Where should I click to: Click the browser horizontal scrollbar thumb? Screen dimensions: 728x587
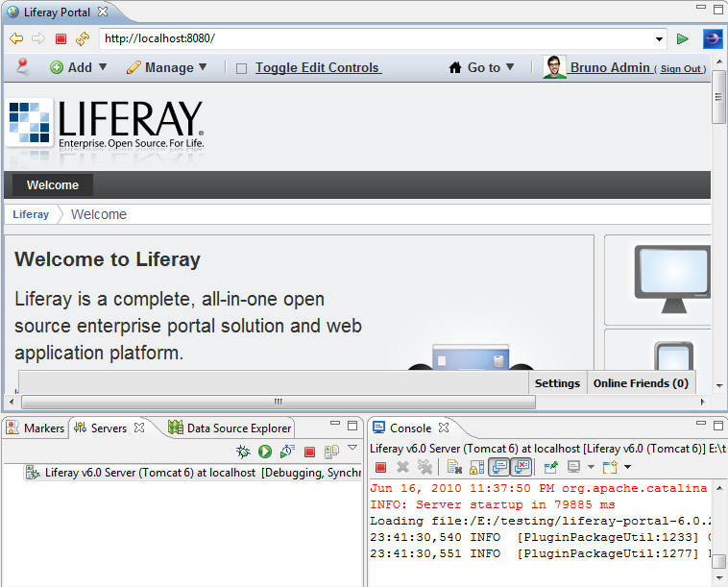coord(279,402)
